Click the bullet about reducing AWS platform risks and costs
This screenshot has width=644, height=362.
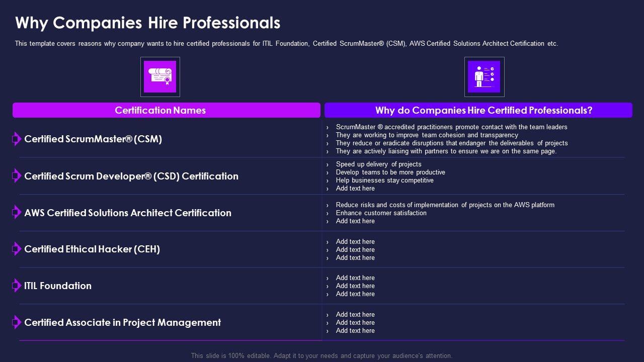[x=445, y=205]
